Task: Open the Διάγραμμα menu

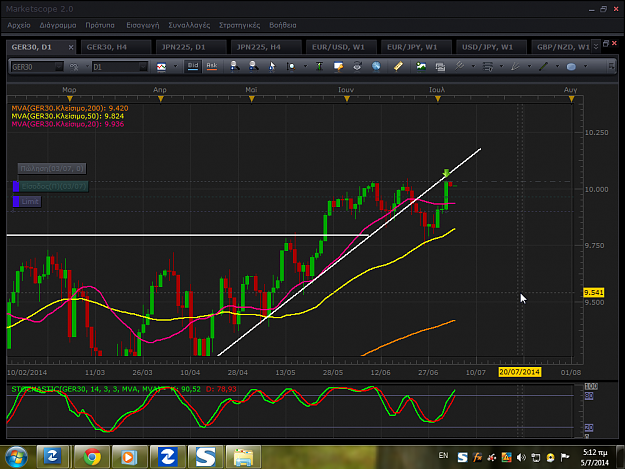Action: 58,25
